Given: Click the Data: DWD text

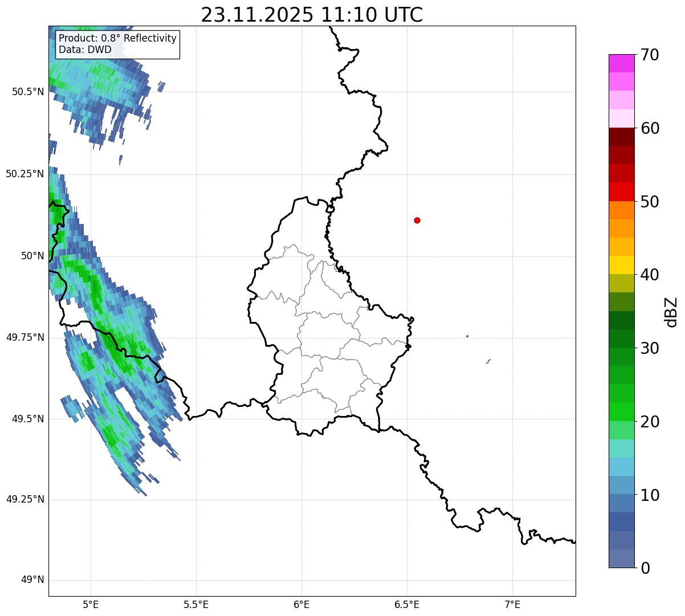Looking at the screenshot, I should [x=85, y=50].
